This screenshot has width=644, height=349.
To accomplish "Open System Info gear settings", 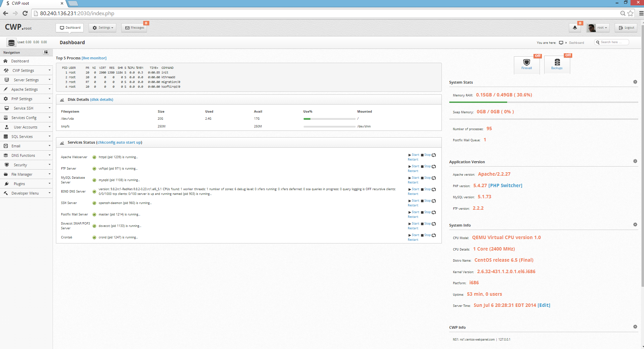I will [x=635, y=225].
